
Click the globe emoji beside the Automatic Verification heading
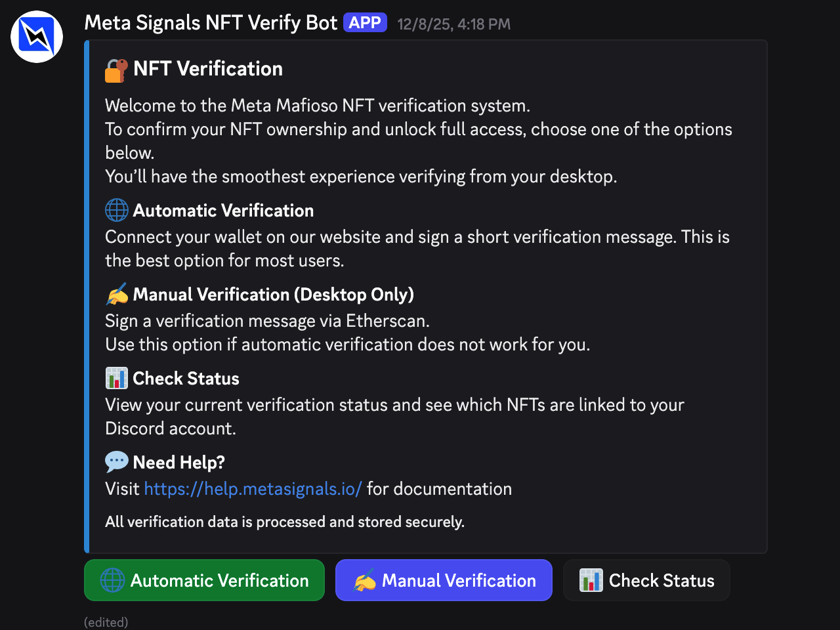(x=117, y=211)
